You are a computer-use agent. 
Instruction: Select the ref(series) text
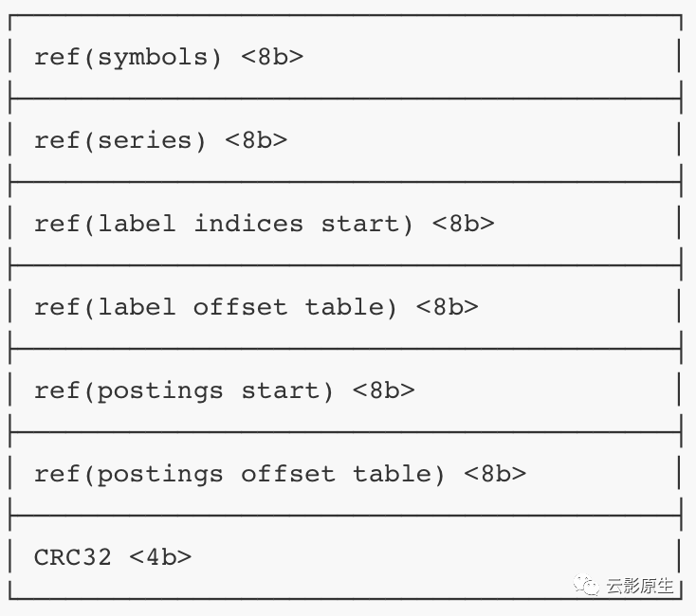tap(119, 141)
